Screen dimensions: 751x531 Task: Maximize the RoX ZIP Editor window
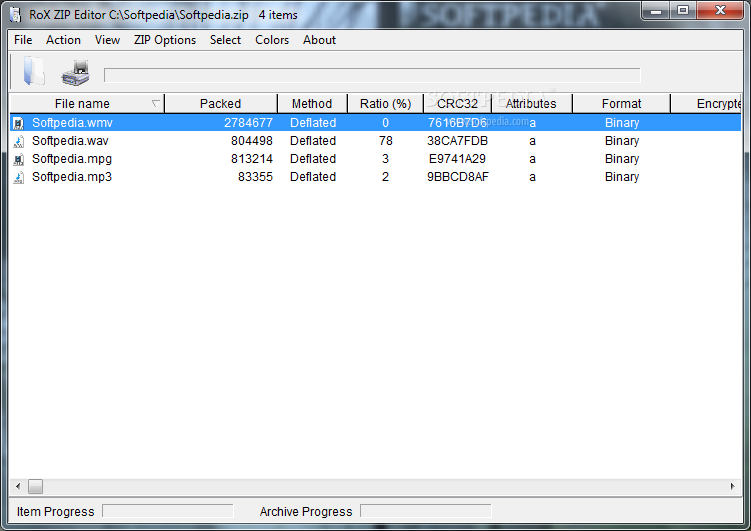[x=683, y=11]
